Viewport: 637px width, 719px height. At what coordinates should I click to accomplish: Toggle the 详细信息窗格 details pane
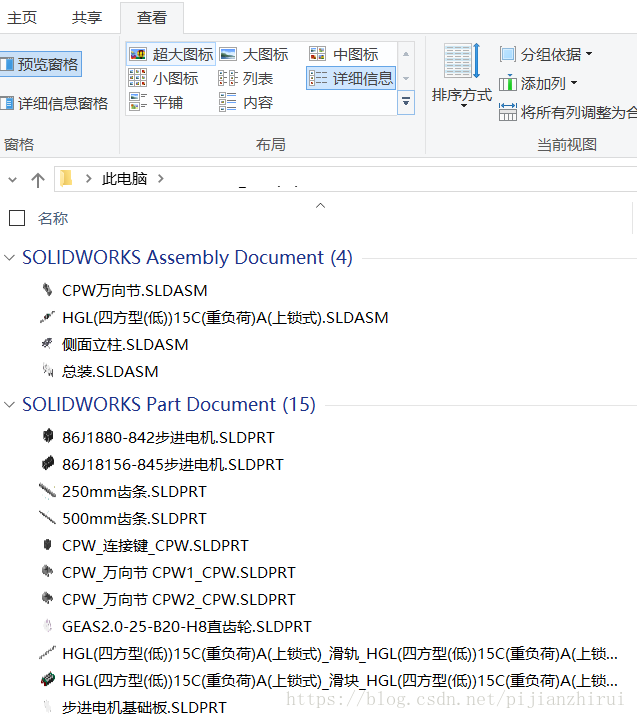click(54, 103)
